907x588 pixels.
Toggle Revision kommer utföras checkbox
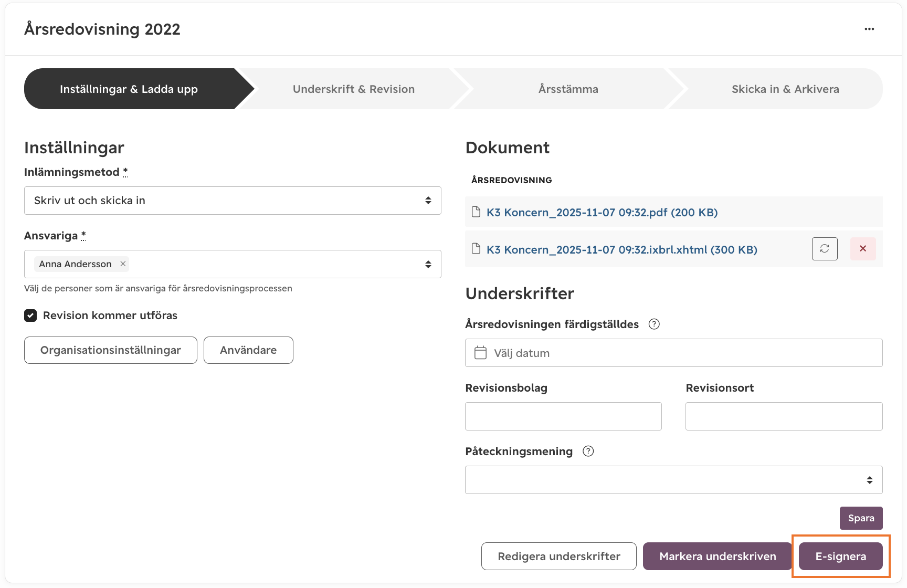(x=30, y=316)
